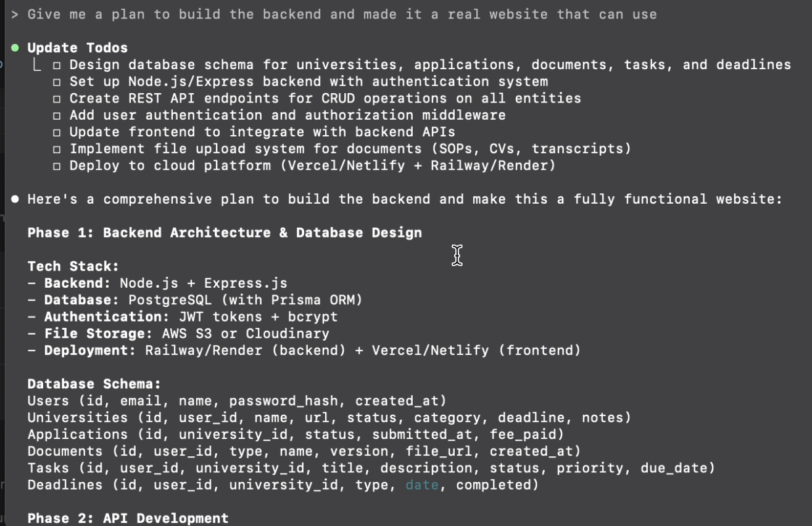Click the user prompt text line
Screen dimensions: 812x526
pyautogui.click(x=342, y=14)
